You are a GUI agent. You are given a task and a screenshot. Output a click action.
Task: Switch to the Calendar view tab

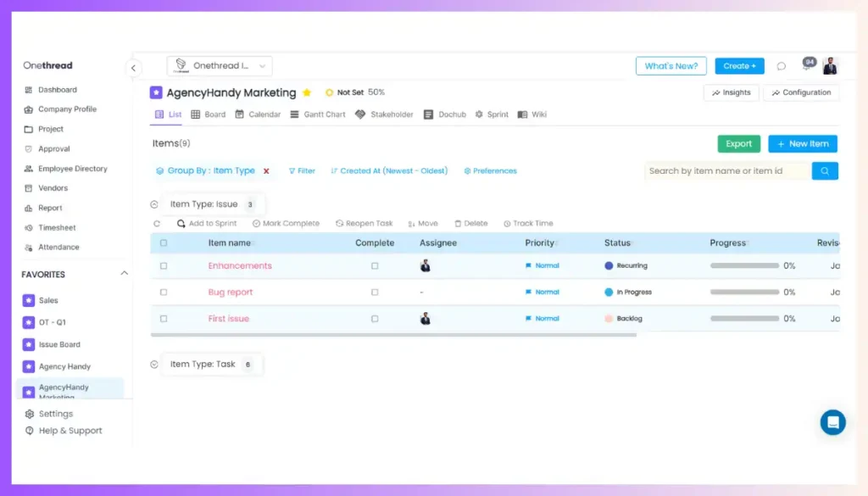coord(258,114)
